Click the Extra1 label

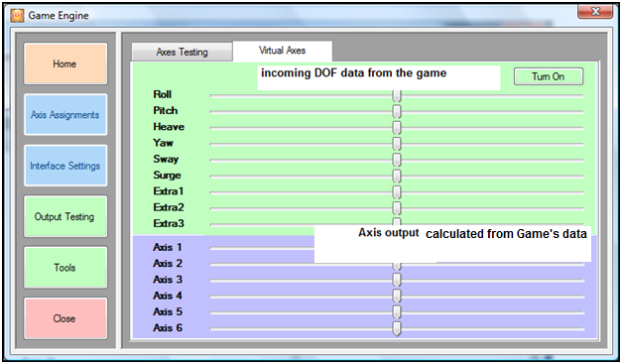(169, 191)
